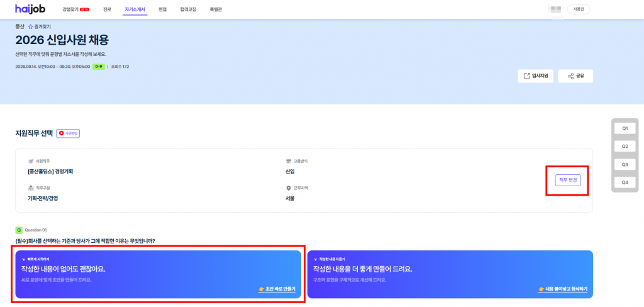Viewport: 644px width, 307px height.
Task: Click the 지원직무 target icon
Action: point(30,161)
